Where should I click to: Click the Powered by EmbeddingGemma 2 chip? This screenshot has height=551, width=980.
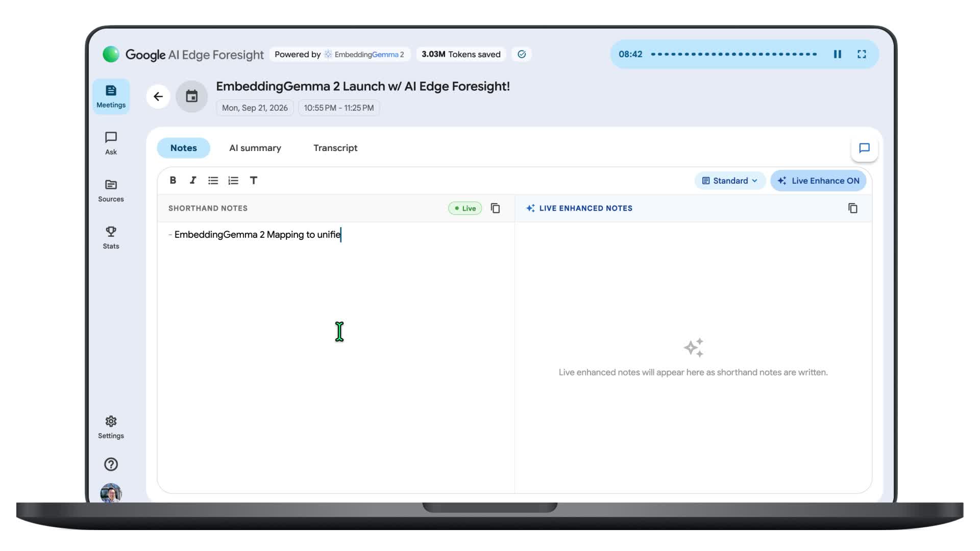(x=339, y=54)
